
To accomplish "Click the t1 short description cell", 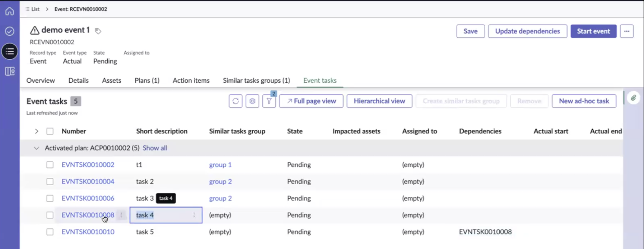I will click(139, 165).
